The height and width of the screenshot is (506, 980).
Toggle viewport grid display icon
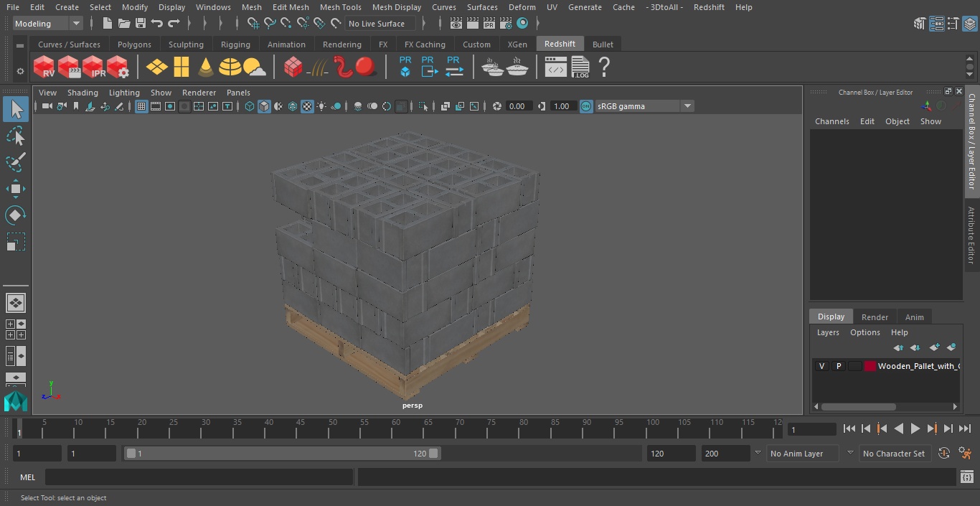coord(141,106)
